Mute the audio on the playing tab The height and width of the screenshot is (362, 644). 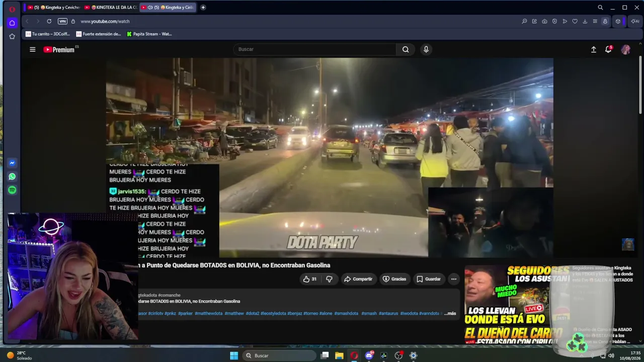(x=150, y=8)
